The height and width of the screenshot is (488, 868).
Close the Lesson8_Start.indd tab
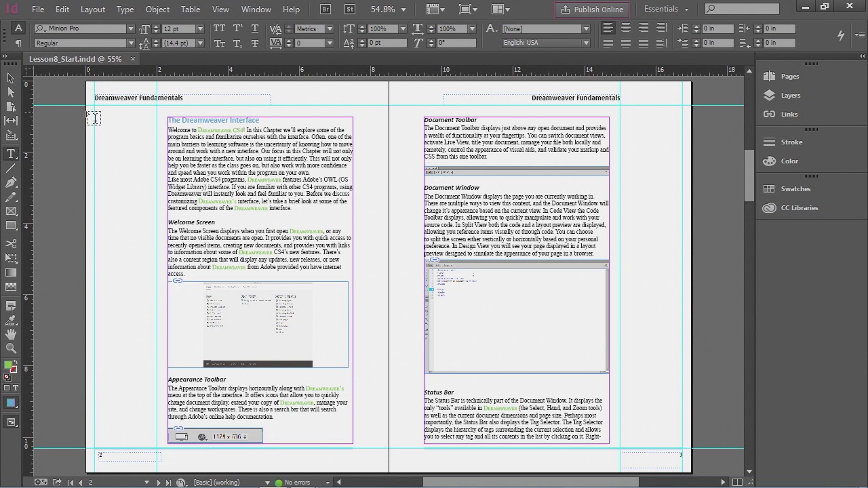133,59
